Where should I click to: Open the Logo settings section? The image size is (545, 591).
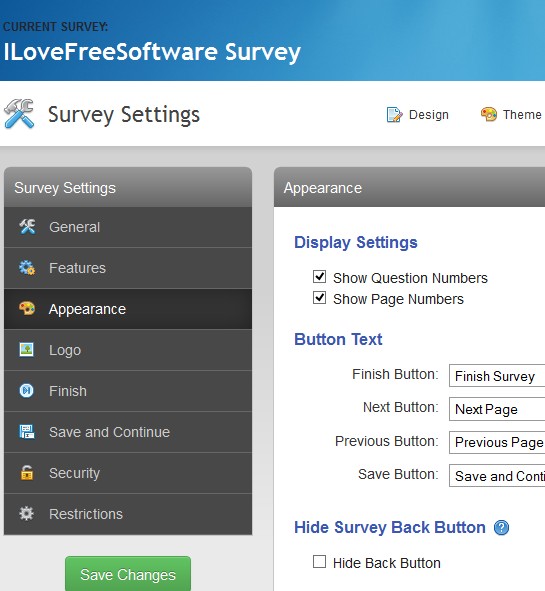point(128,350)
